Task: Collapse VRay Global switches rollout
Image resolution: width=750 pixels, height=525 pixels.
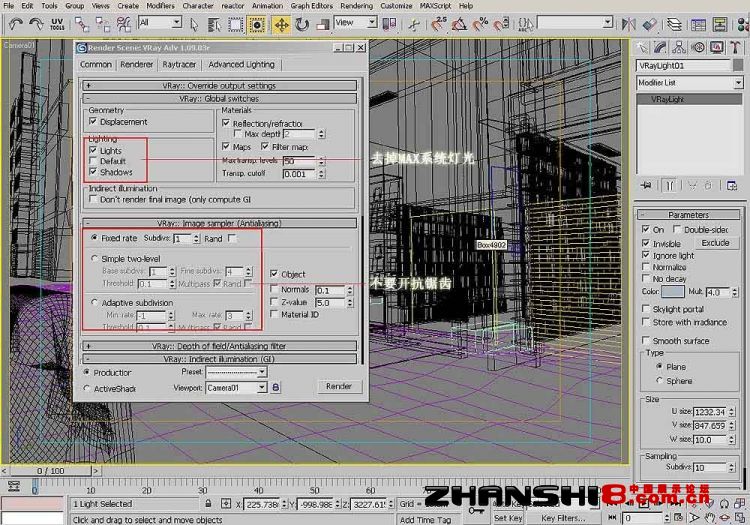Action: [x=220, y=98]
